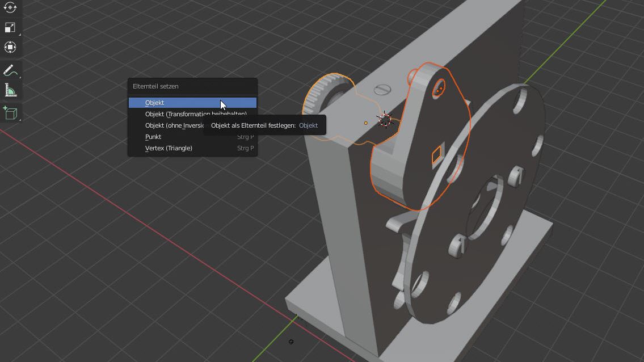
Task: Pick the Measure ruler tool
Action: (10, 90)
